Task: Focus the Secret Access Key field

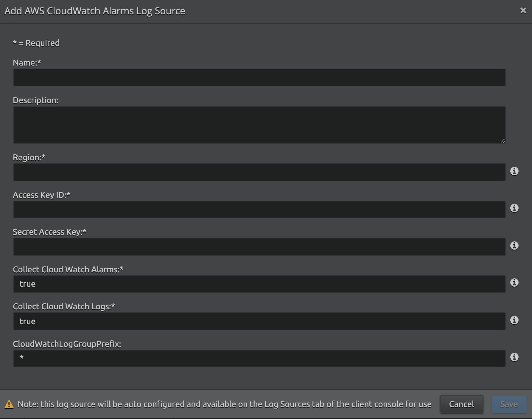Action: 259,246
